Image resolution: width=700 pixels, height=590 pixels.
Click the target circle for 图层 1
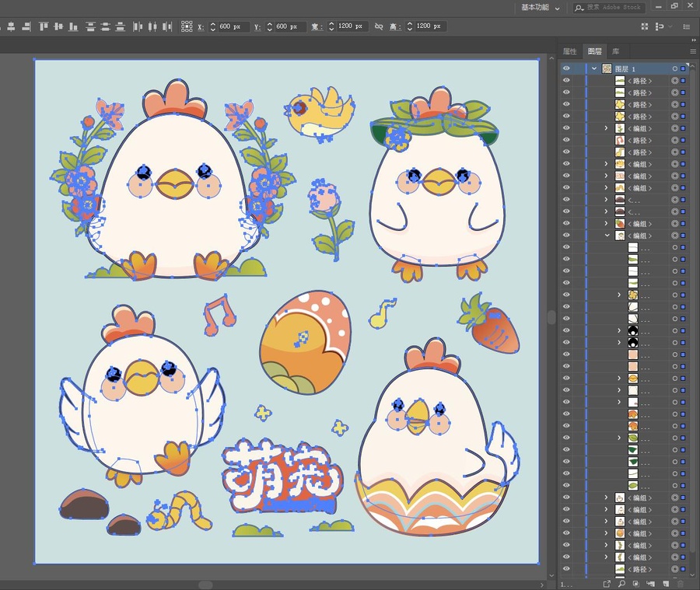675,68
